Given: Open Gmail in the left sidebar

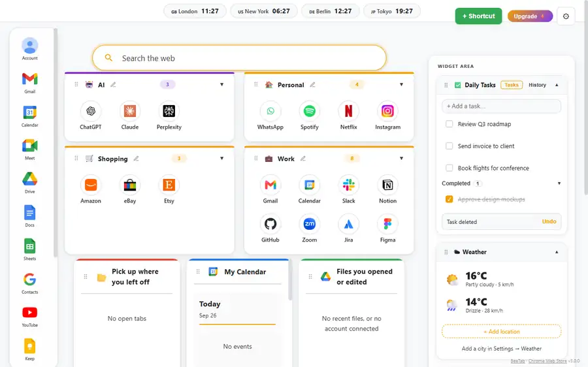Looking at the screenshot, I should 29,82.
